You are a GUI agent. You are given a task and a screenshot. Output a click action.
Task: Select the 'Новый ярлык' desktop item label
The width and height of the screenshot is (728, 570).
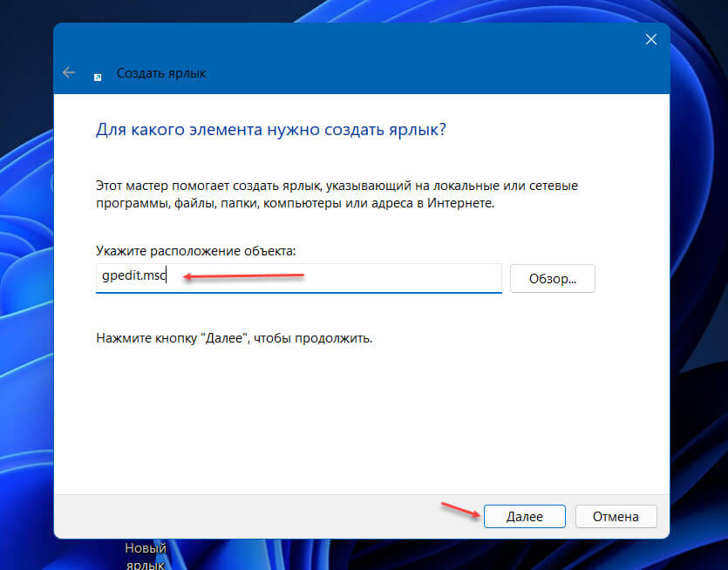point(146,556)
